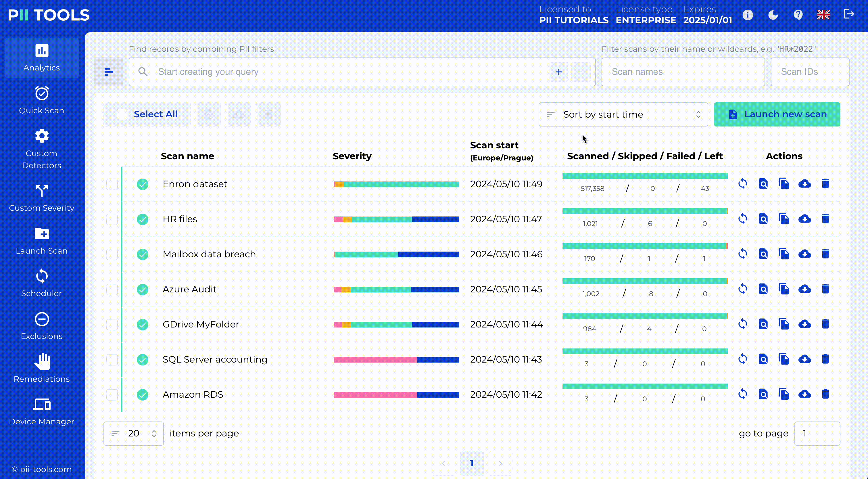Click re-scan icon for Enron dataset

742,183
